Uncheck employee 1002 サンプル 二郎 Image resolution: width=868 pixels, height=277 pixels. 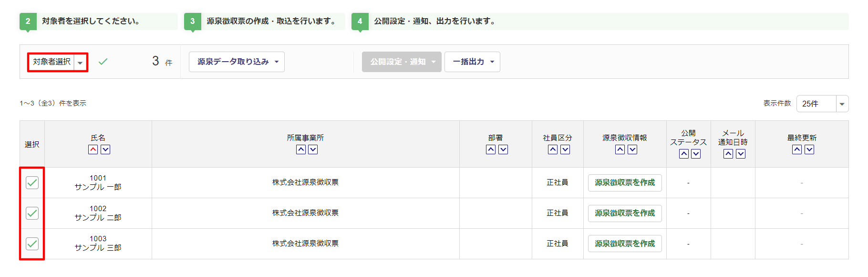(32, 213)
